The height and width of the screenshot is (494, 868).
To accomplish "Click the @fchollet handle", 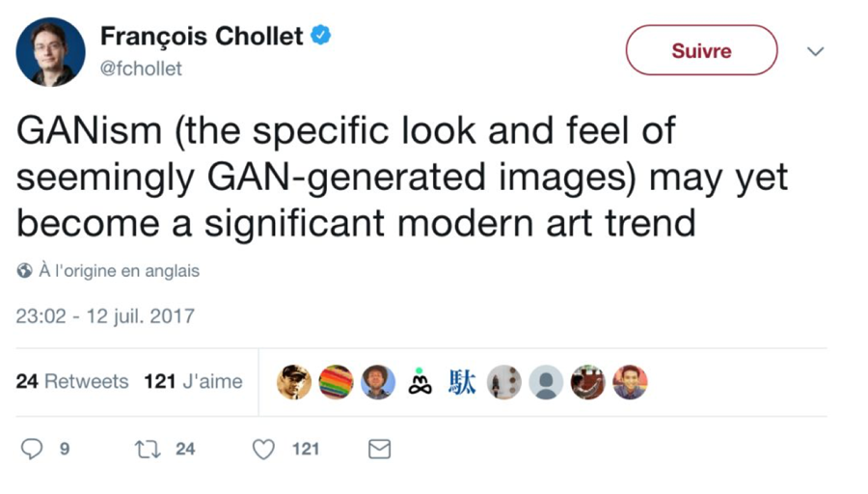I will [141, 69].
